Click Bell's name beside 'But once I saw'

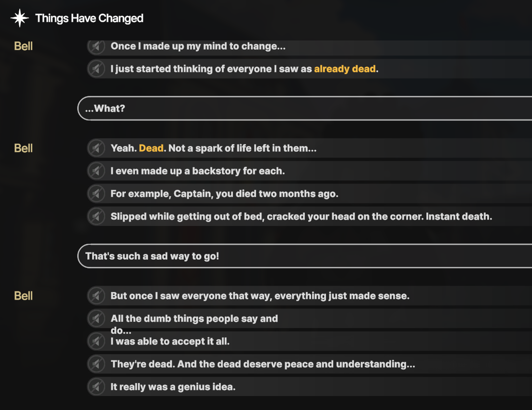pos(24,296)
